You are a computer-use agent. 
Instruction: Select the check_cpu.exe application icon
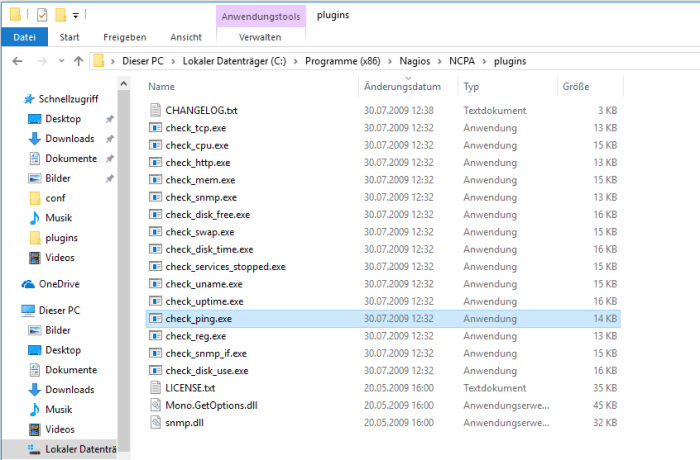point(155,145)
